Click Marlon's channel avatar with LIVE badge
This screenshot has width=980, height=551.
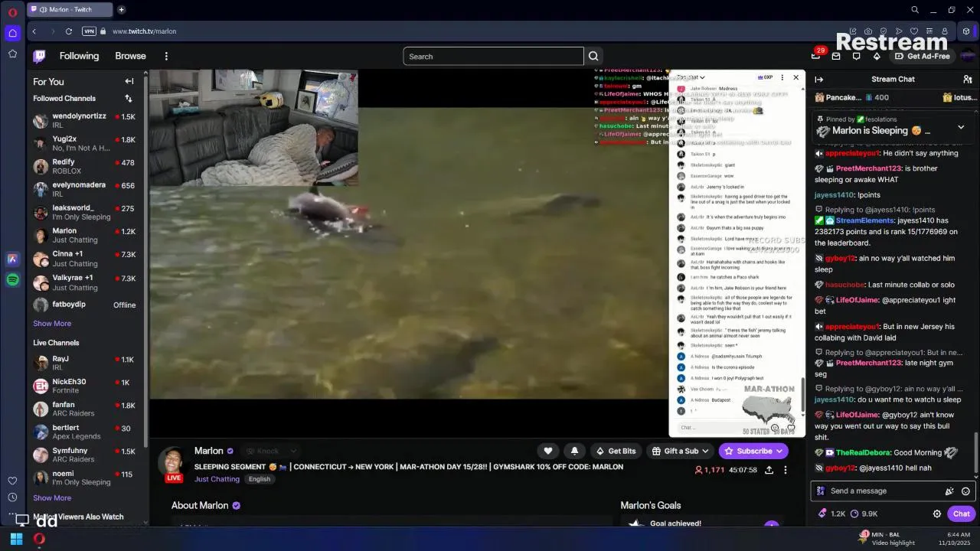(174, 463)
